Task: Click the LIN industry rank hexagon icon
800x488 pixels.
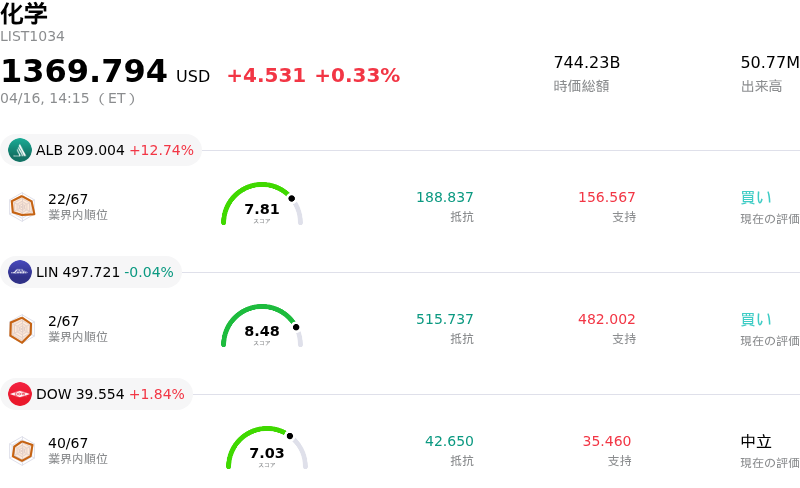Action: pyautogui.click(x=21, y=329)
